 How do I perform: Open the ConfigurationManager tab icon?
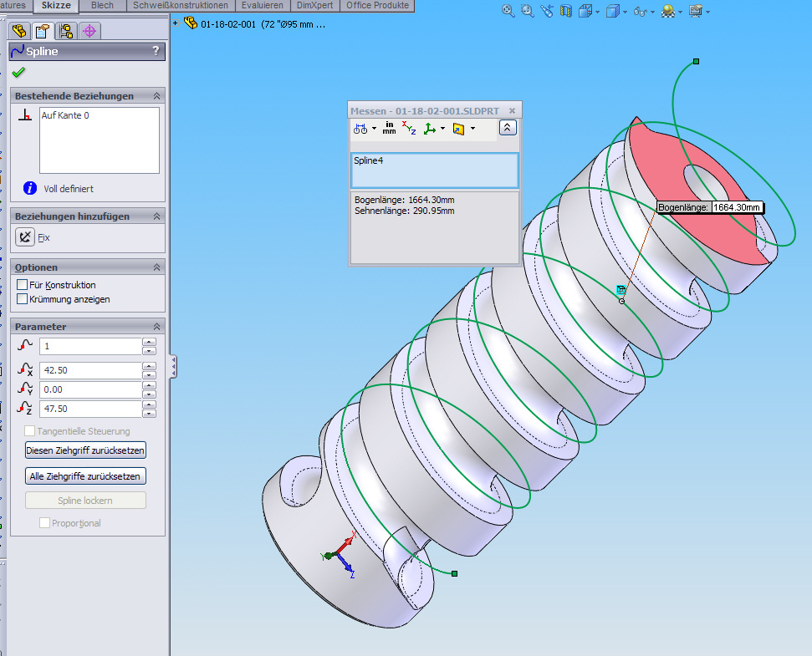coord(66,32)
